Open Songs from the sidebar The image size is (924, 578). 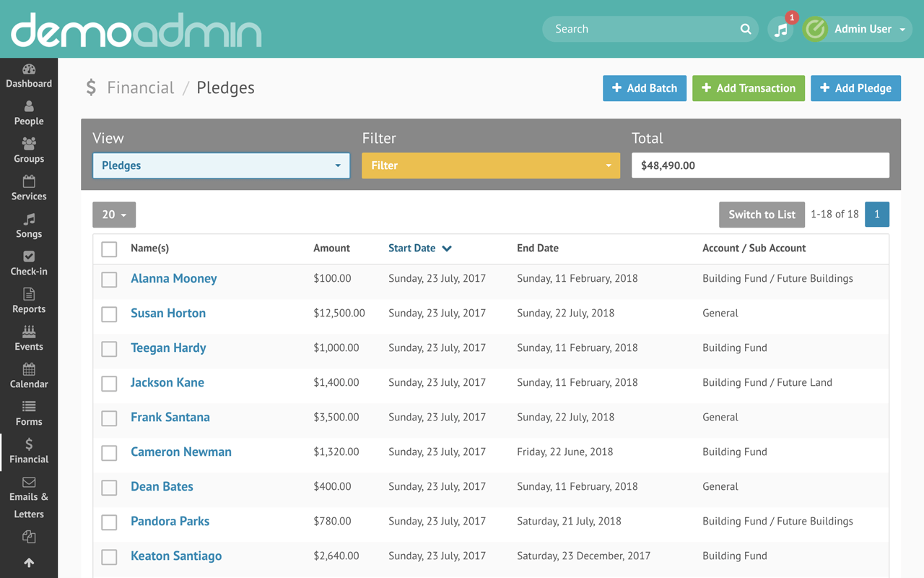click(x=29, y=219)
